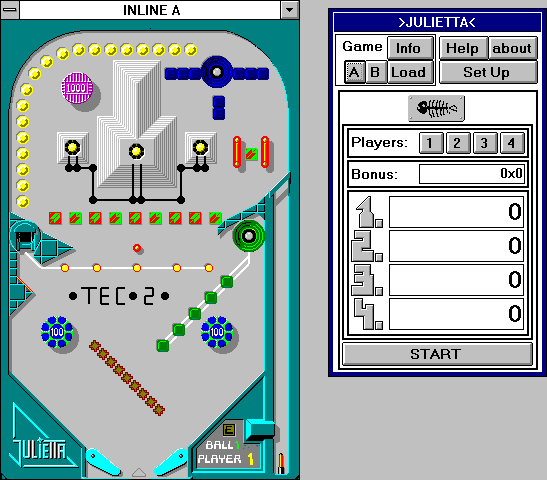Click the Julietta logo on the table
This screenshot has width=547, height=480.
click(x=39, y=450)
